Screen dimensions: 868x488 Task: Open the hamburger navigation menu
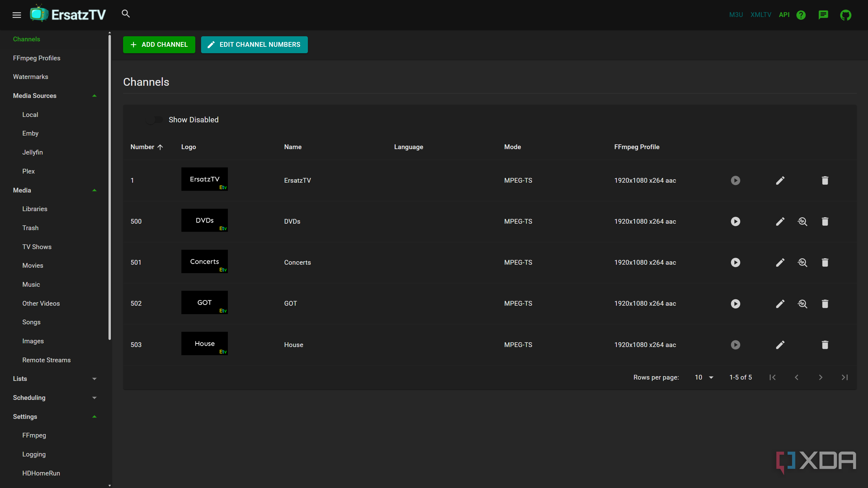17,15
